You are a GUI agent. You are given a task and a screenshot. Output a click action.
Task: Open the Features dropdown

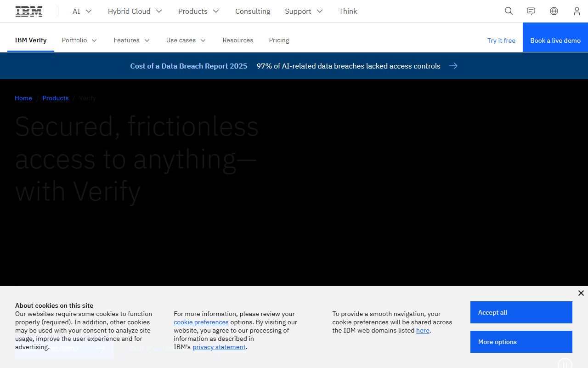[x=132, y=40]
